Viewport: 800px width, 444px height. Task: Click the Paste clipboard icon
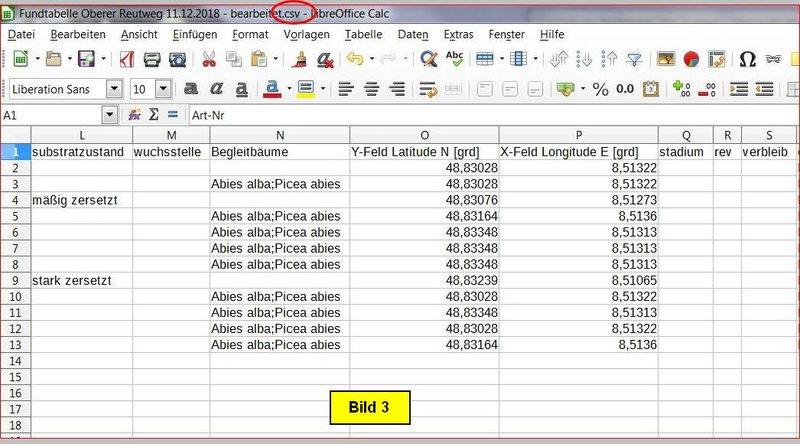pyautogui.click(x=259, y=59)
